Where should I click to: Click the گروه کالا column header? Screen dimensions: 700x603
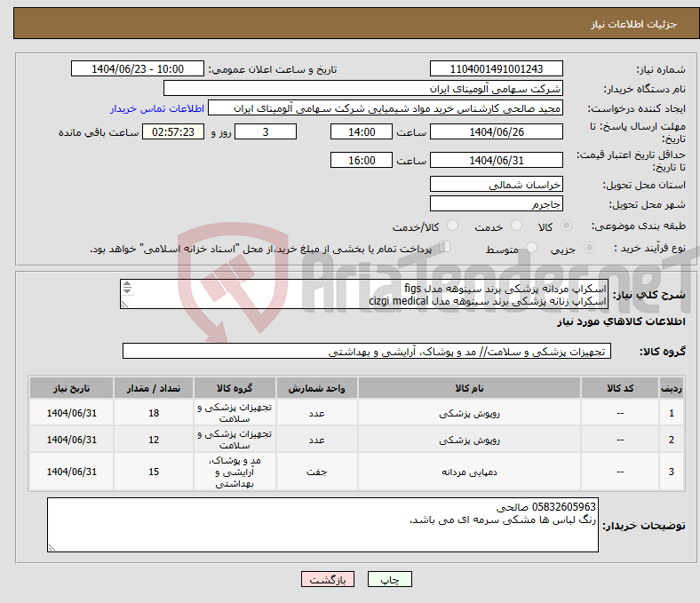point(235,388)
